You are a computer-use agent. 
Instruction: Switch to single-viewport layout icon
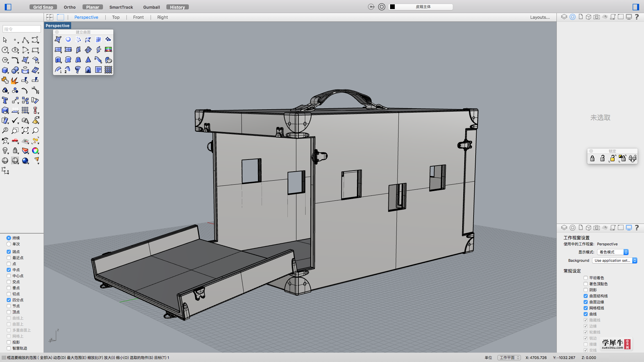[60, 17]
